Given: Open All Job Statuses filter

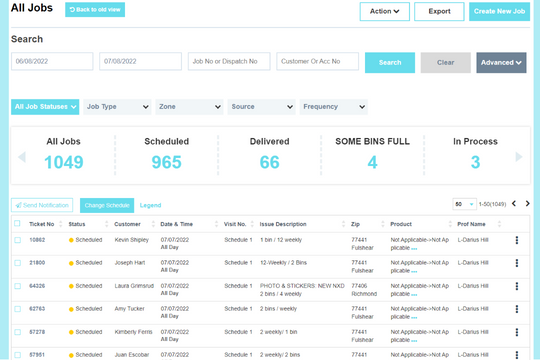Looking at the screenshot, I should [x=45, y=107].
